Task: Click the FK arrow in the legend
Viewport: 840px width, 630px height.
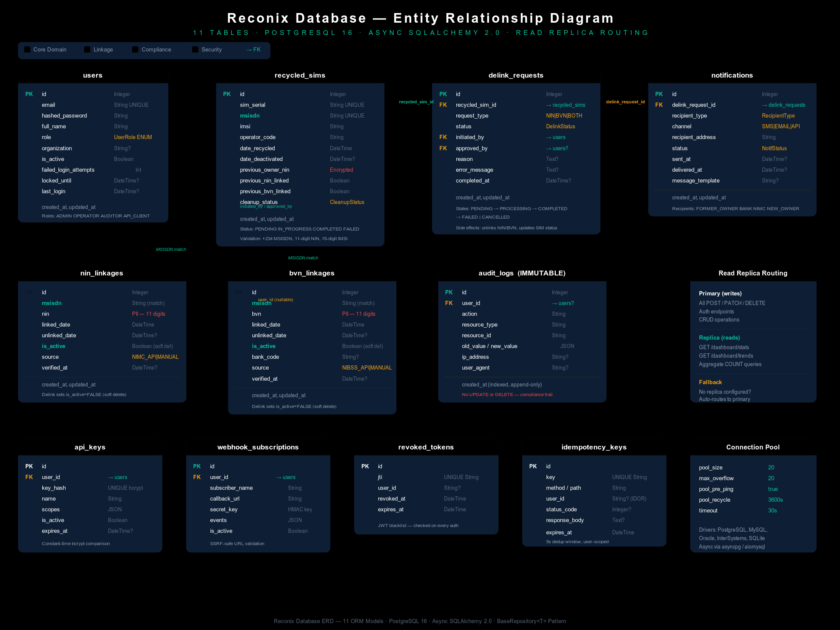Action: point(252,50)
